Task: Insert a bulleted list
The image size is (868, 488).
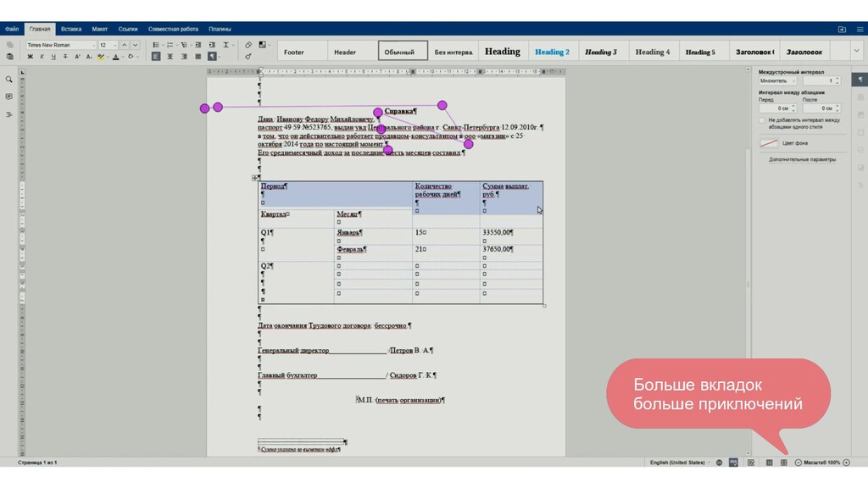Action: pyautogui.click(x=157, y=45)
